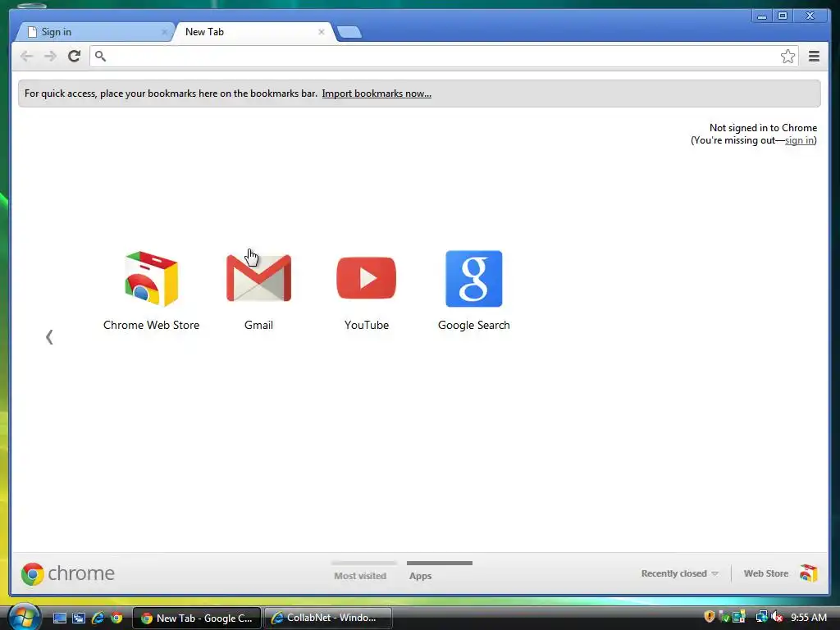Click the search magnifier in address bar
840x630 pixels.
tap(100, 56)
